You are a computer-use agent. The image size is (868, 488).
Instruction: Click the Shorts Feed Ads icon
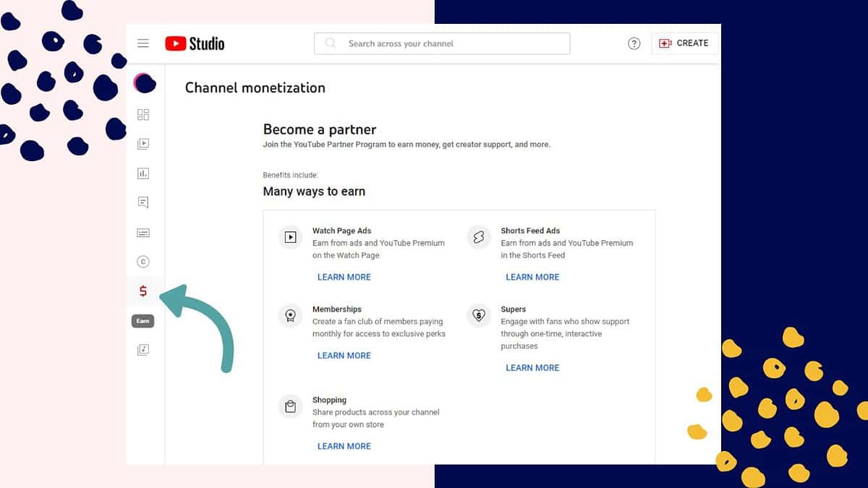click(x=479, y=237)
